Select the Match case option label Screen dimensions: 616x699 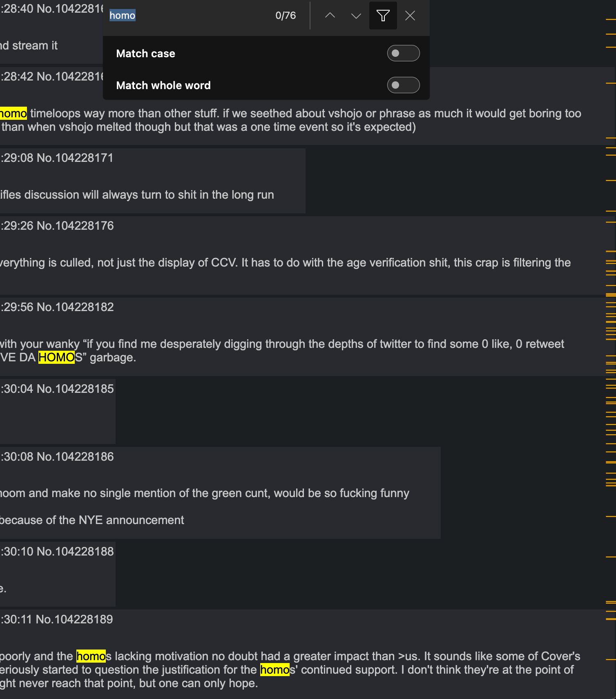pos(146,54)
